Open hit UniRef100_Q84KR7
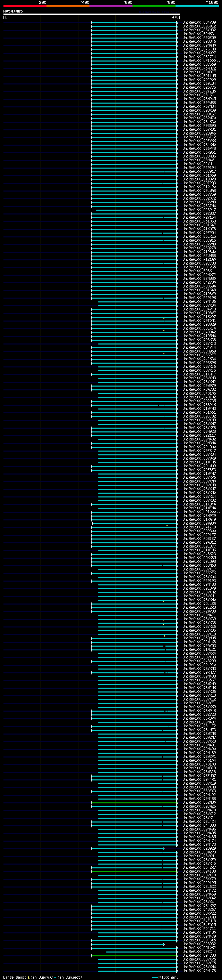 coord(199,906)
